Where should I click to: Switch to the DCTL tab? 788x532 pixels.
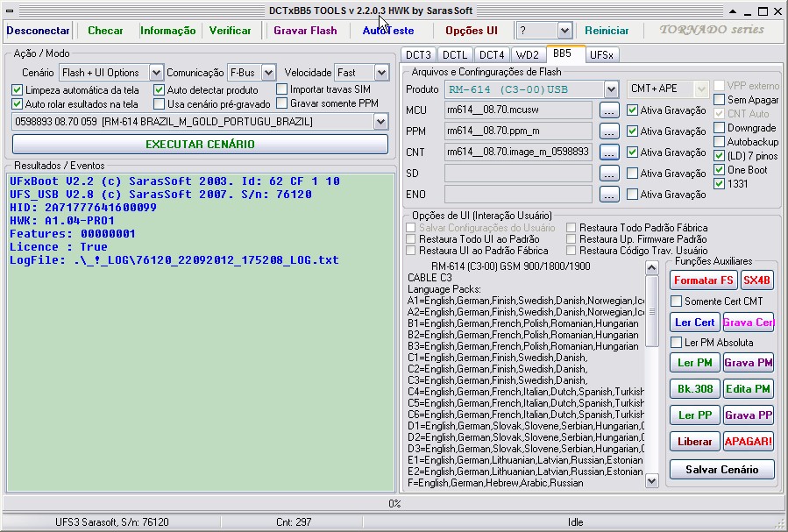coord(455,54)
